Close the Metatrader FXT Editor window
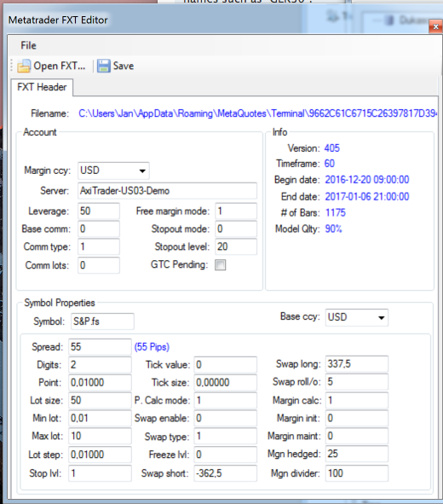Screen dimensions: 443x504 point(435,26)
